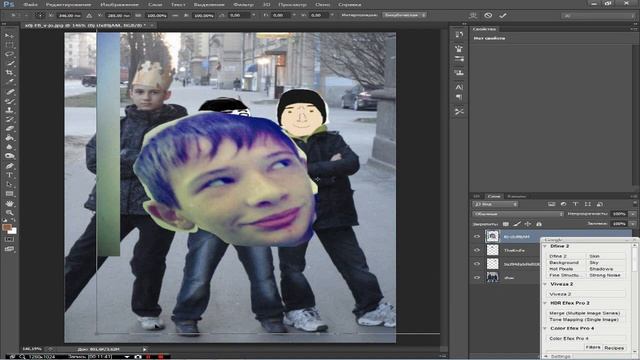Viewport: 640px width, 360px height.
Task: Hide the bottom photo layer
Action: coord(477,278)
